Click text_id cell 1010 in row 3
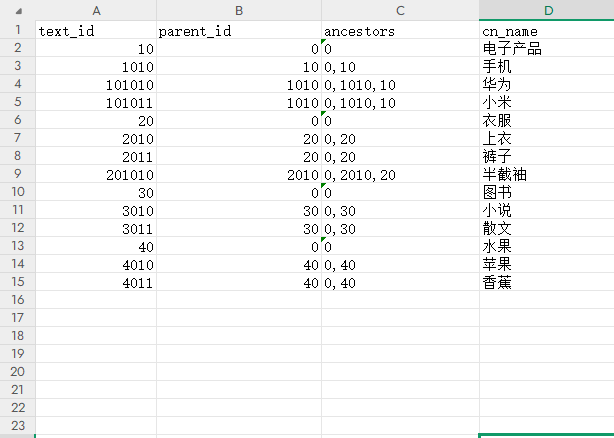 pyautogui.click(x=96, y=66)
